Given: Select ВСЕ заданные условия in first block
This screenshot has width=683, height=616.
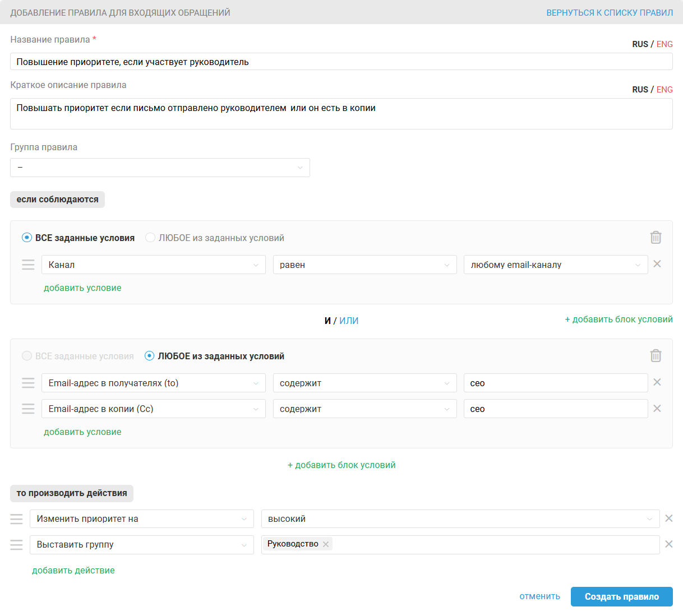Looking at the screenshot, I should tap(27, 238).
